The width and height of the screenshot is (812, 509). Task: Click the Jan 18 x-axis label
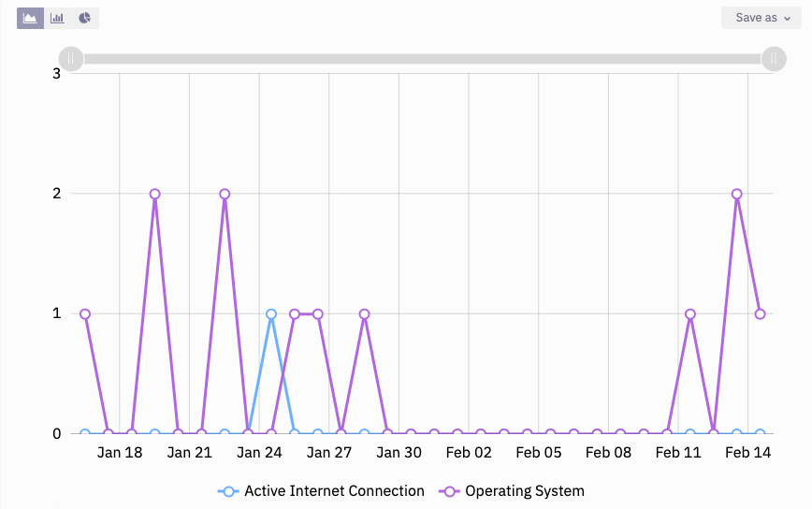(x=120, y=453)
